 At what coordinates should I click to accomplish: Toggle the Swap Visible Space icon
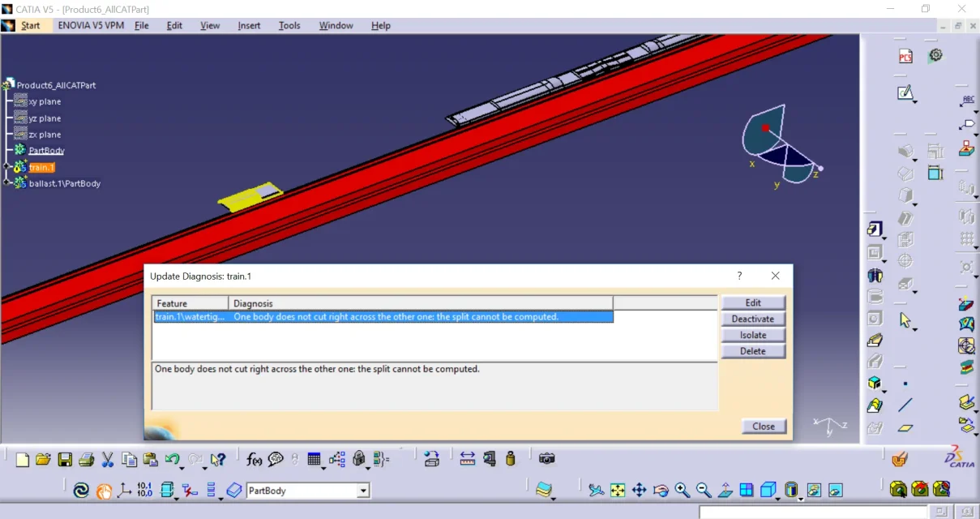coord(835,490)
